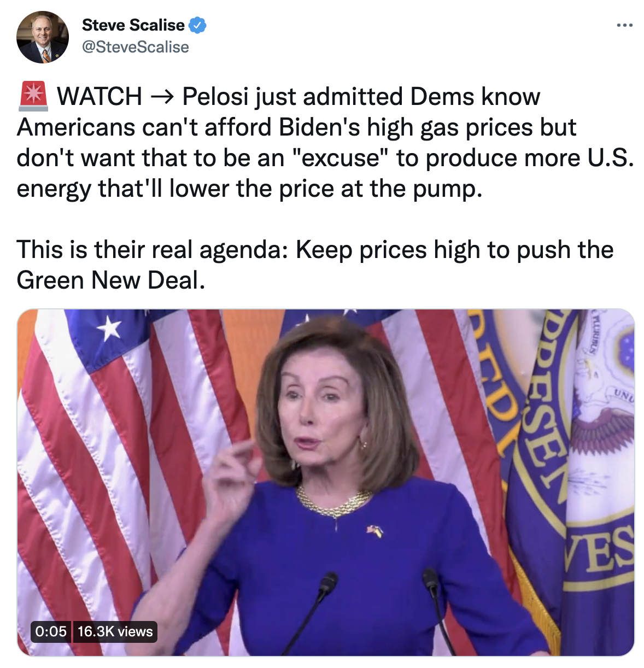Click the 'Green New Deal' sentence
This screenshot has height=668, width=644.
tap(315, 265)
